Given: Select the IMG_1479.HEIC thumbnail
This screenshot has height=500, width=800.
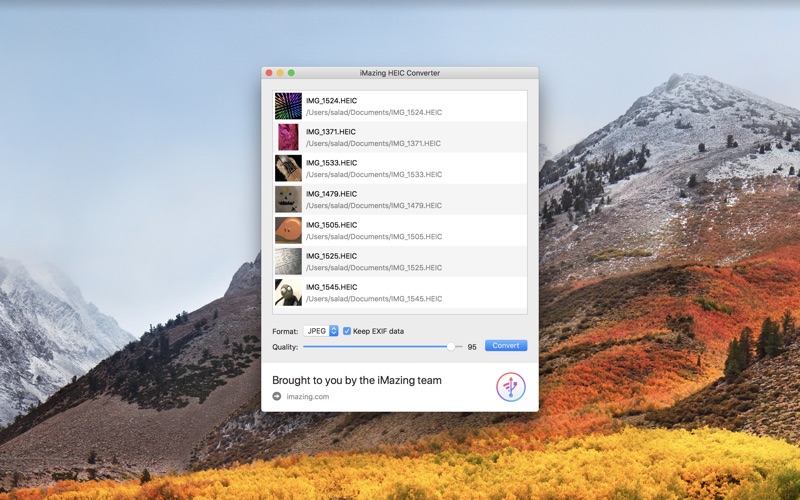Looking at the screenshot, I should 288,199.
